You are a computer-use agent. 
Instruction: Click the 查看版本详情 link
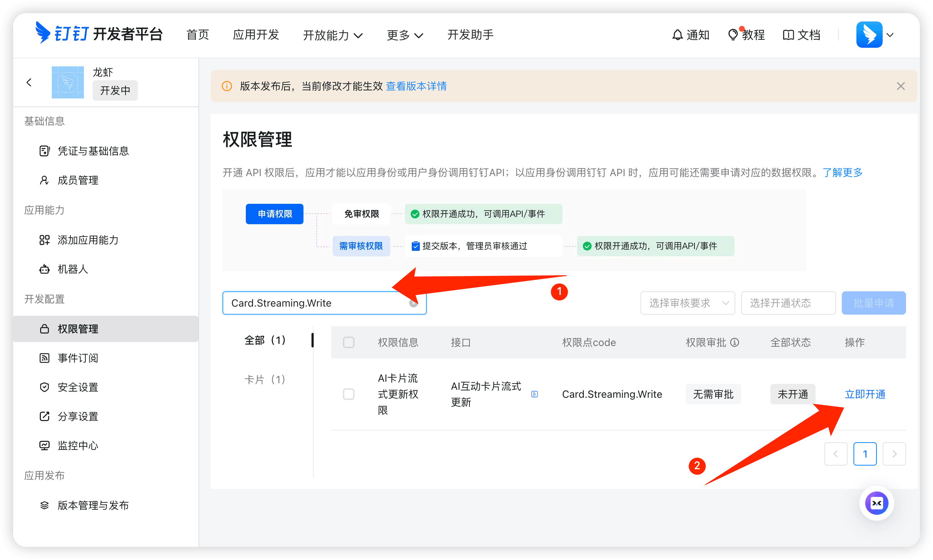tap(416, 86)
